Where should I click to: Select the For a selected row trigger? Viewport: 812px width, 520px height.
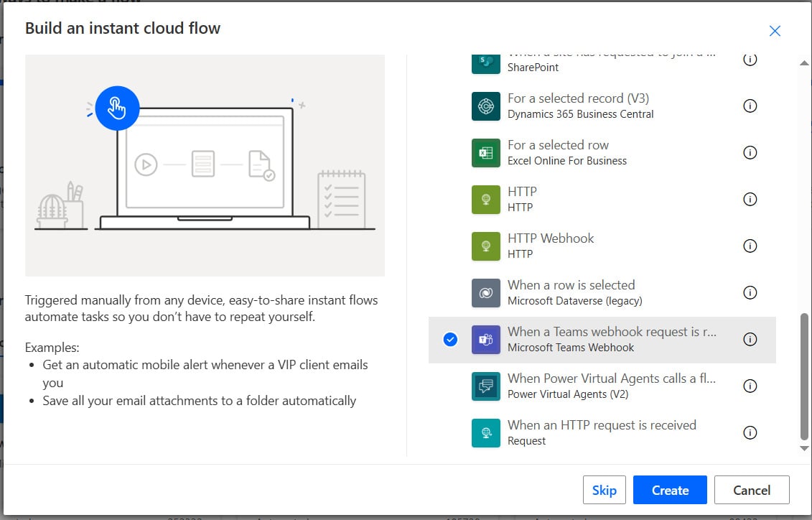602,153
